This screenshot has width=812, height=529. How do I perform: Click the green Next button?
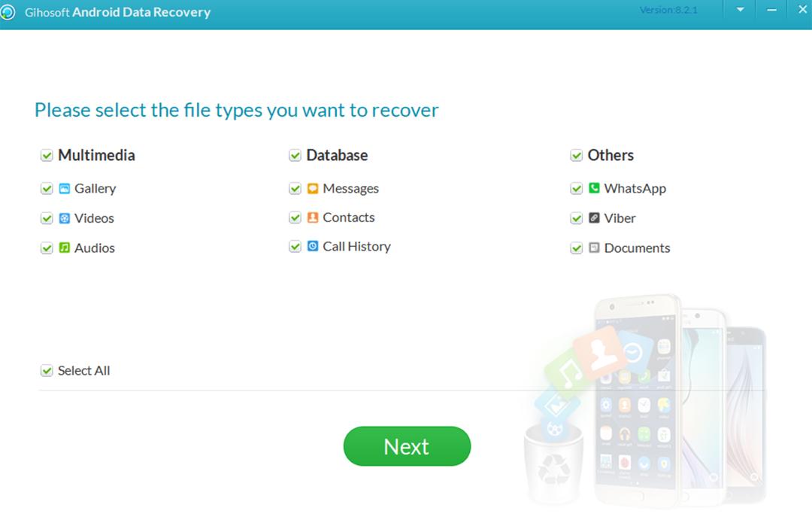[x=407, y=446]
